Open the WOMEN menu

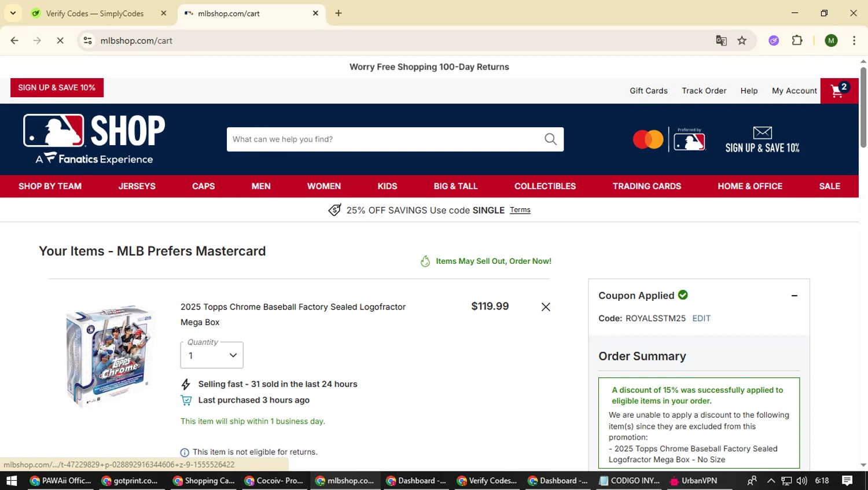[x=324, y=186]
